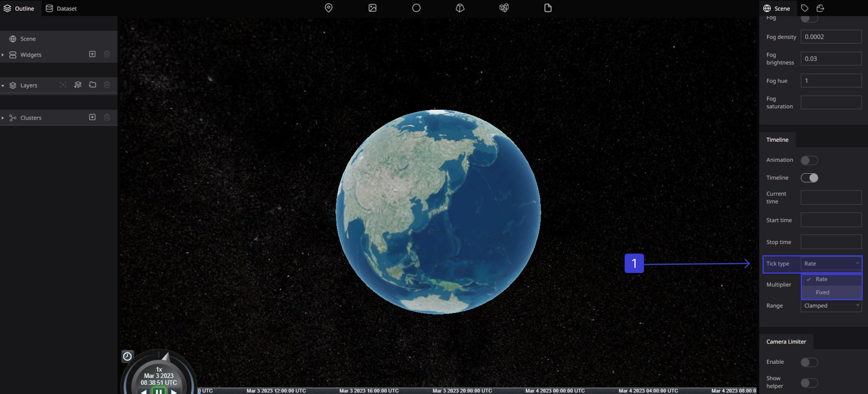Select the Widgets row label
This screenshot has height=394, width=868.
coord(31,55)
